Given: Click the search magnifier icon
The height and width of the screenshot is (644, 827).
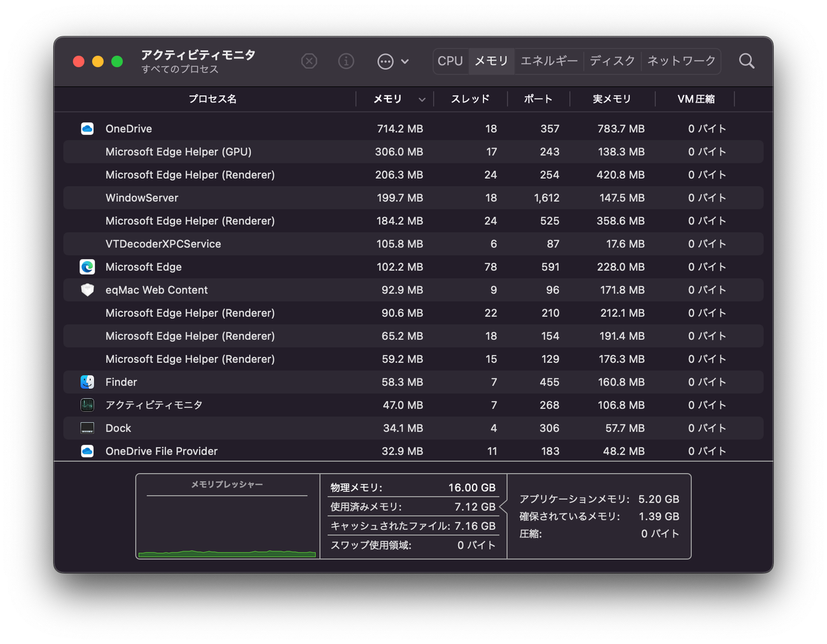Looking at the screenshot, I should 746,61.
